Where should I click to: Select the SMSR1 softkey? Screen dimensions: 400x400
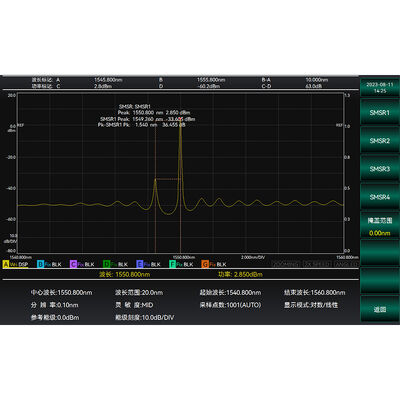379,112
